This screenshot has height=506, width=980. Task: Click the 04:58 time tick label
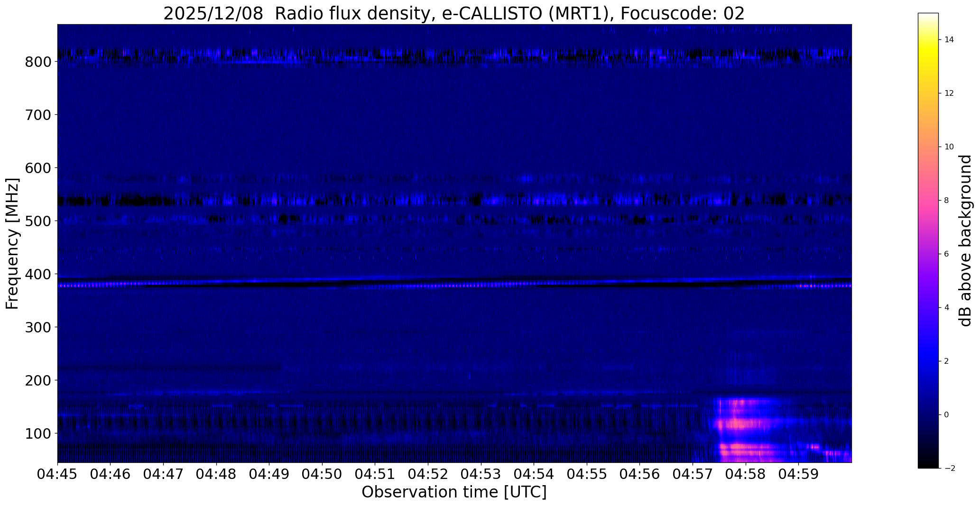(x=746, y=474)
